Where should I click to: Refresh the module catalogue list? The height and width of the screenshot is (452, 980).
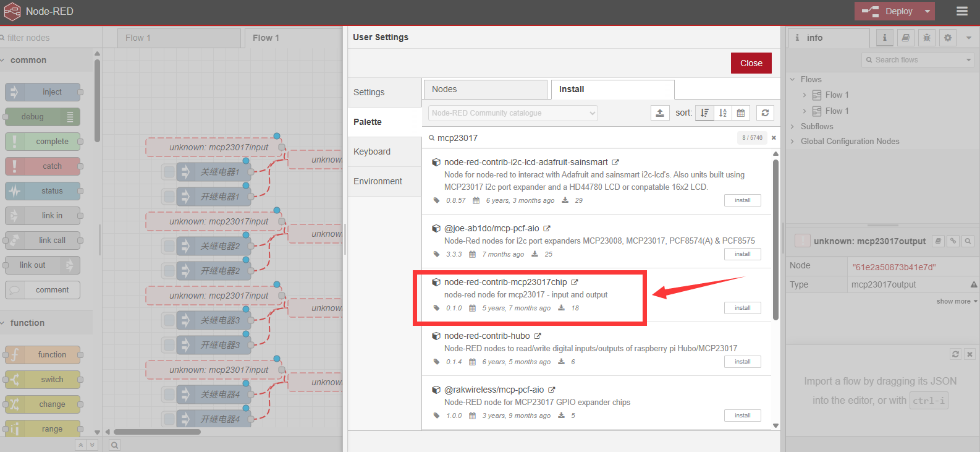coord(765,113)
